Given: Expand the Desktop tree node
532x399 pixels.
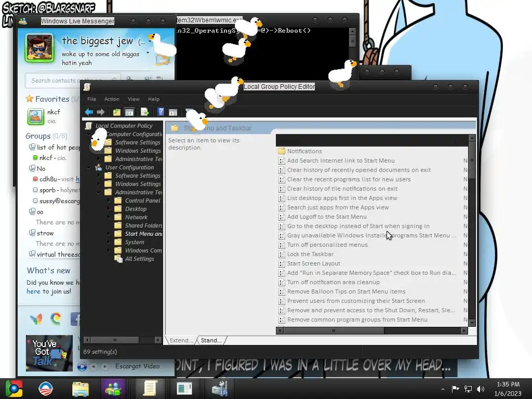Looking at the screenshot, I should 109,209.
